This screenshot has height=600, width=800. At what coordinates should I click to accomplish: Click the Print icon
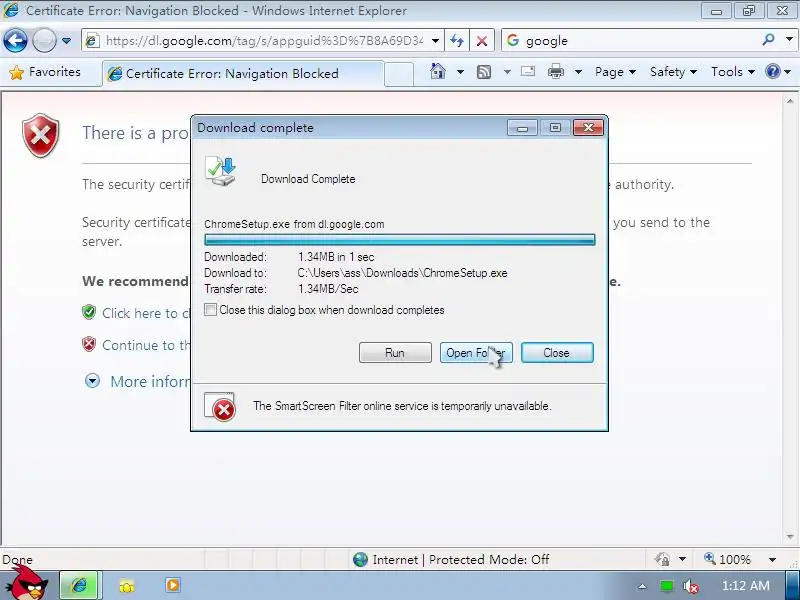click(556, 71)
